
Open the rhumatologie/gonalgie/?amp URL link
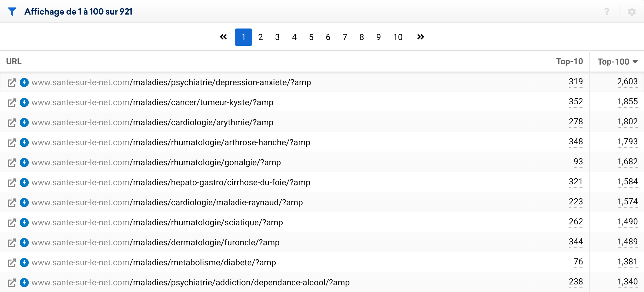(x=156, y=163)
